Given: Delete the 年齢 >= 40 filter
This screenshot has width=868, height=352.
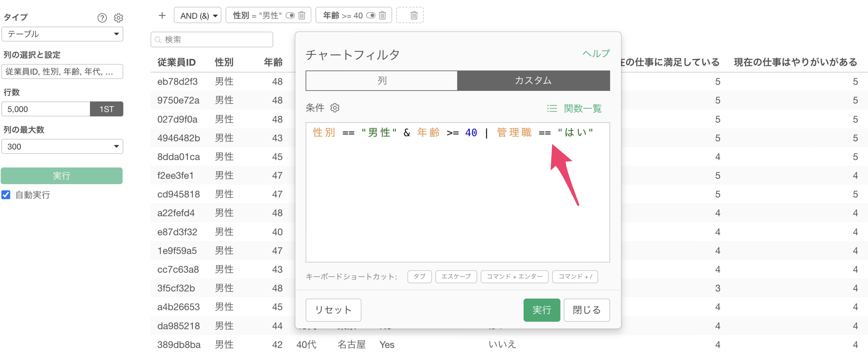Looking at the screenshot, I should pos(382,16).
